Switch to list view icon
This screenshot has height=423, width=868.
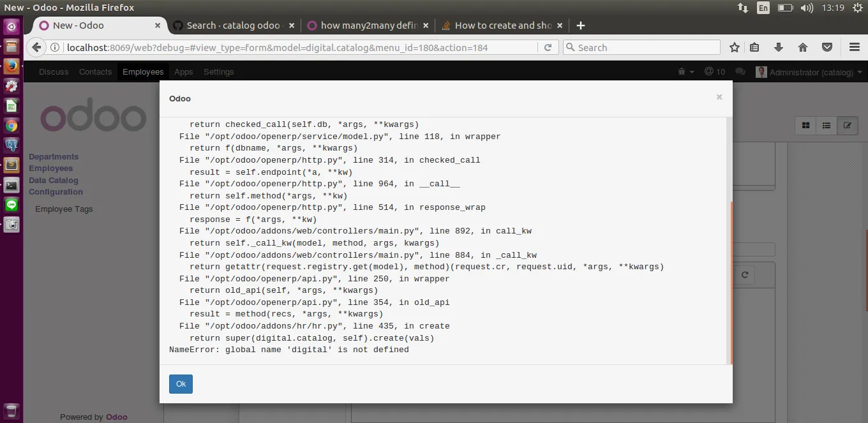pyautogui.click(x=827, y=126)
